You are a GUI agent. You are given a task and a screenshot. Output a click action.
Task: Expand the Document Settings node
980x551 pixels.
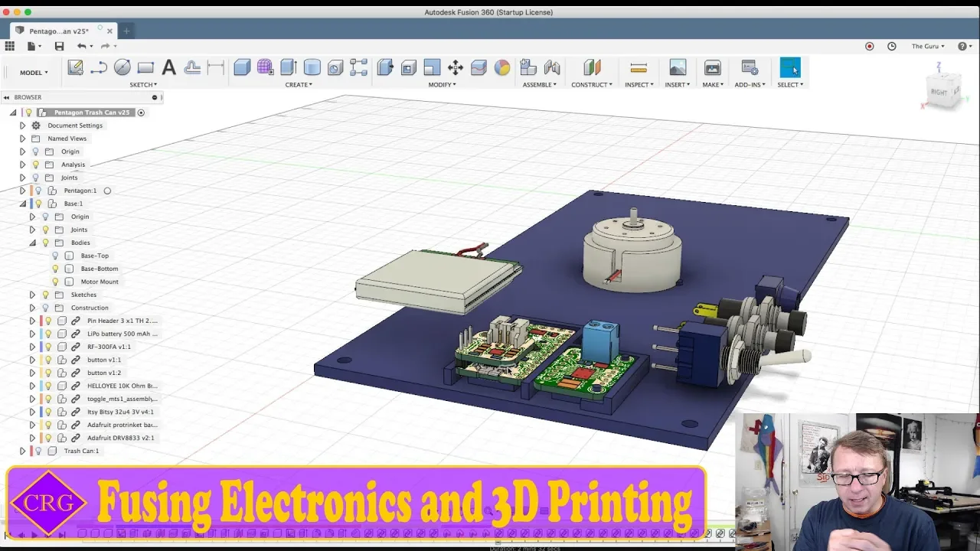tap(22, 126)
